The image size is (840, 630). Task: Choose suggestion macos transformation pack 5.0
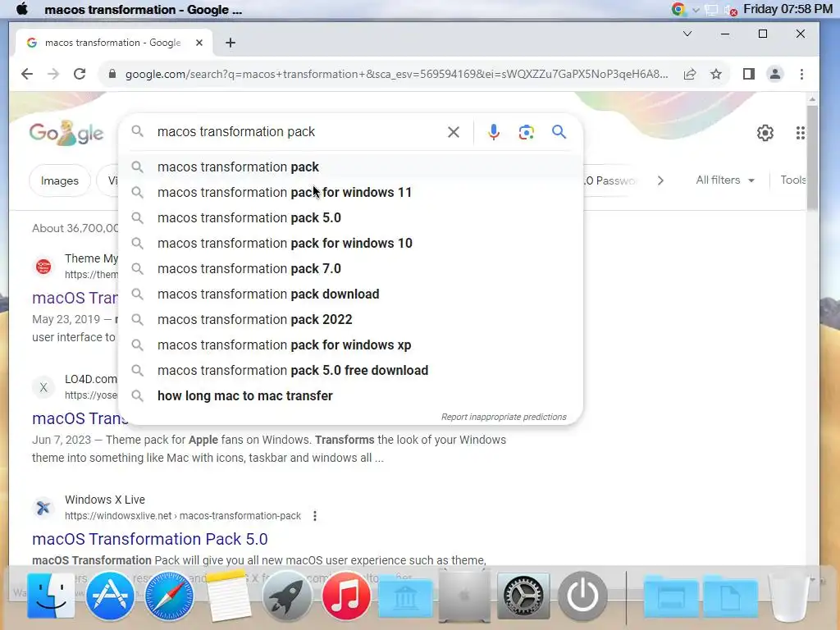tap(350, 218)
